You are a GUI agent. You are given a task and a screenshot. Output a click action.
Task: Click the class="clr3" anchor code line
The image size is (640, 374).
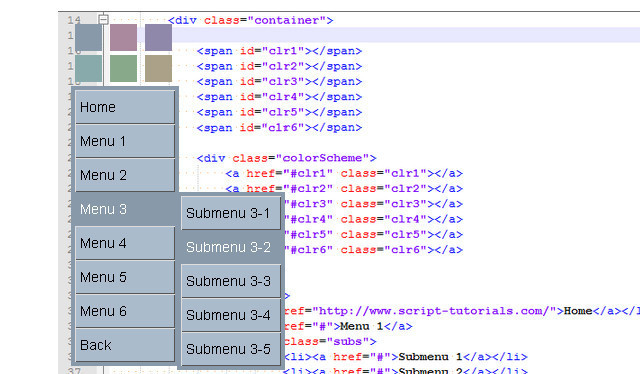tap(374, 204)
